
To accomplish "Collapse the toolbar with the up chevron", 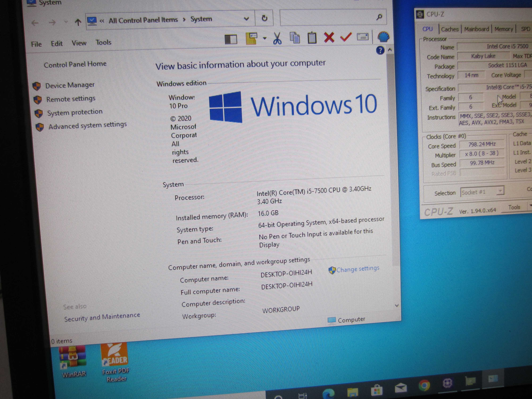I will (390, 50).
